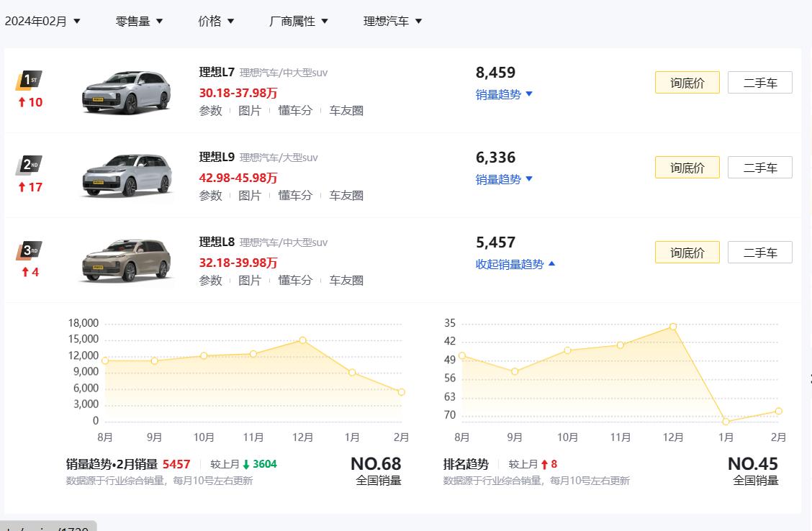This screenshot has height=531, width=812.
Task: Click the 12月 peak point on ranking chart
Action: pyautogui.click(x=672, y=326)
